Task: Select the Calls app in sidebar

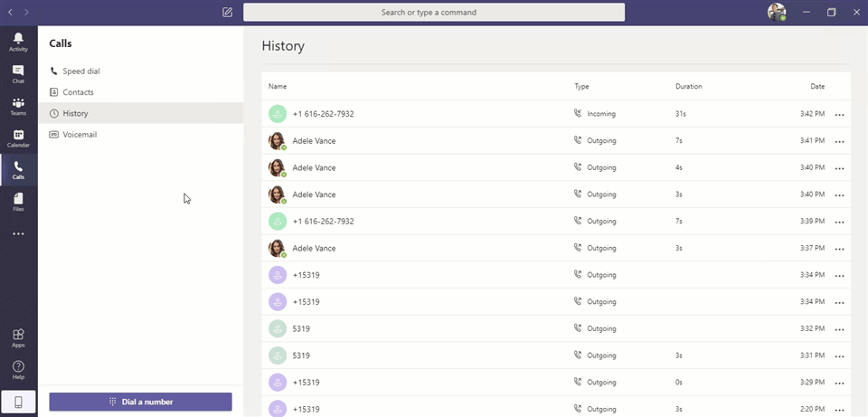Action: [x=18, y=171]
